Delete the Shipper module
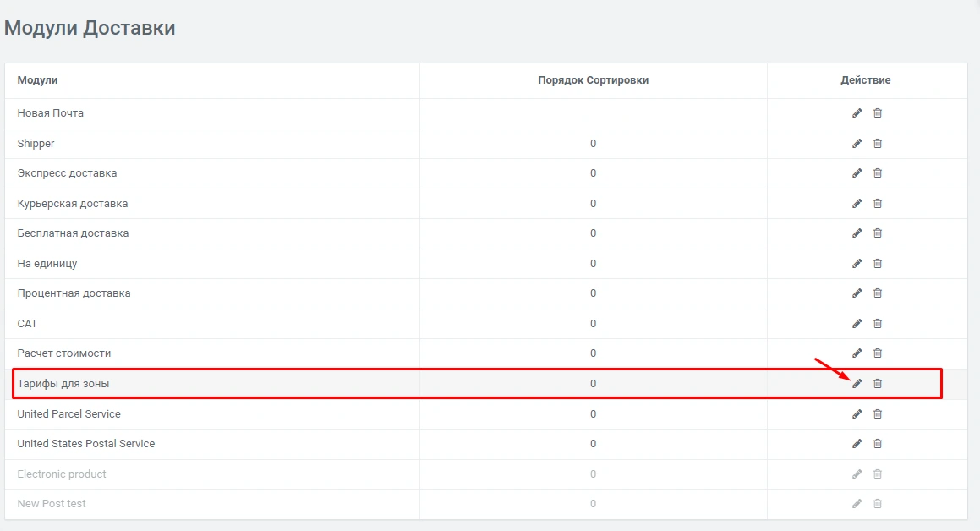Viewport: 980px width, 531px height. point(877,144)
